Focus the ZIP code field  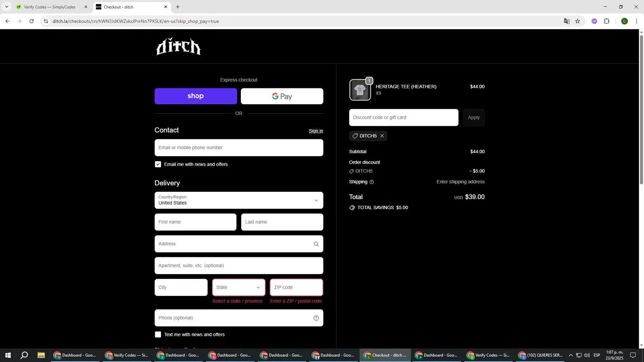click(x=297, y=288)
